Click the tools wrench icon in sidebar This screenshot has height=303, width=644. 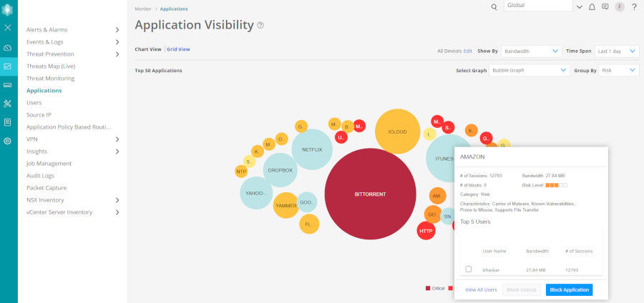(8, 104)
